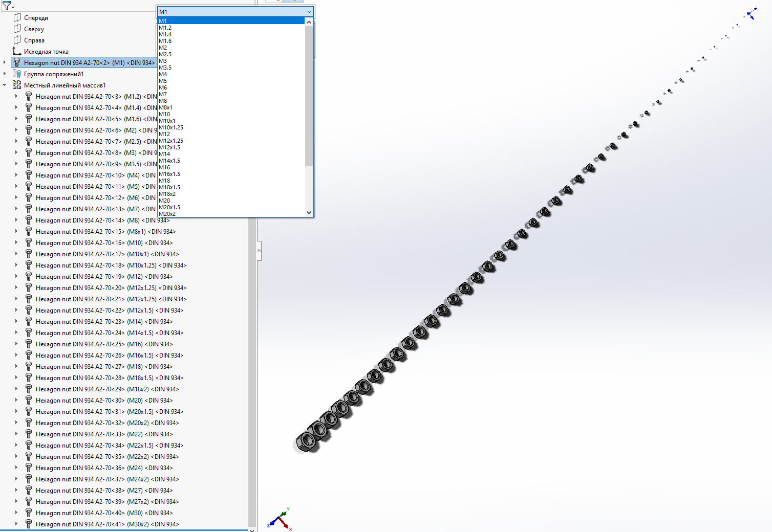Click the part icon of Hexagon nut <16> (M10)

[29, 242]
